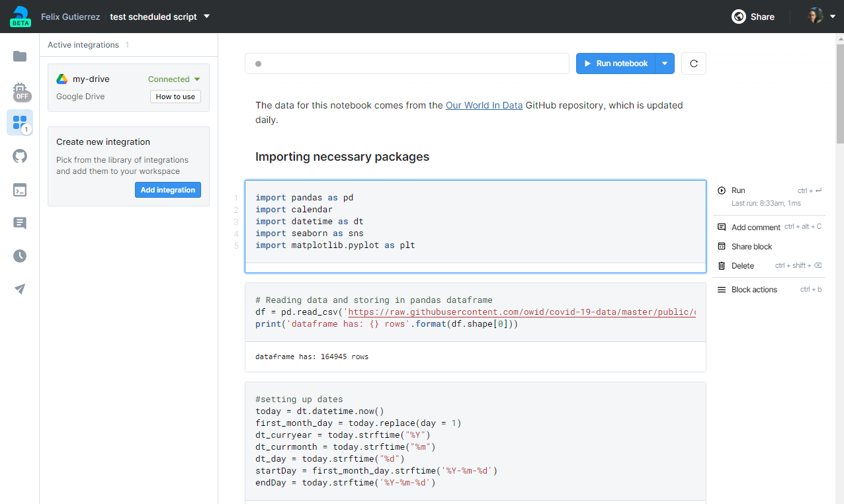The image size is (844, 504).
Task: Open the Connected status dropdown
Action: (x=174, y=79)
